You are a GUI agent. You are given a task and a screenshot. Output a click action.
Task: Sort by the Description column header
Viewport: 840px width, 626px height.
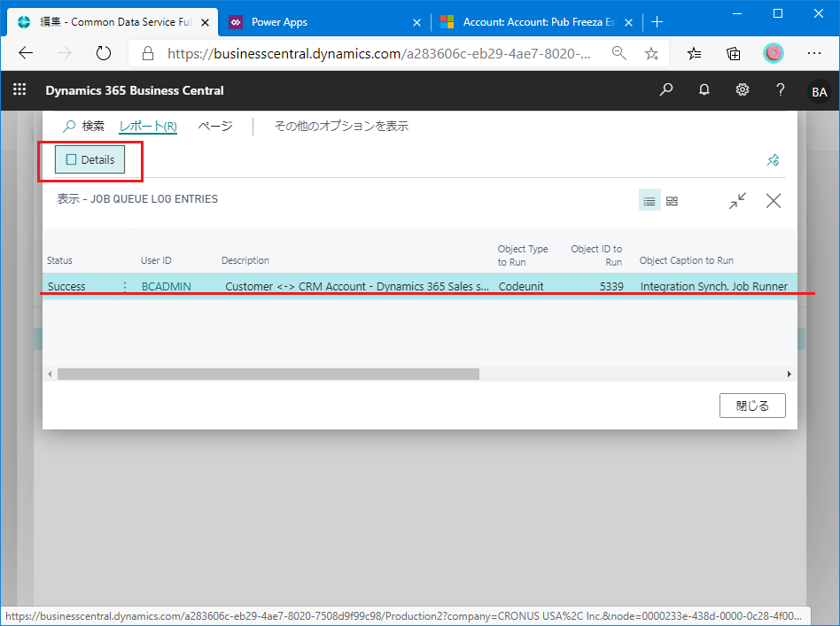pos(245,260)
